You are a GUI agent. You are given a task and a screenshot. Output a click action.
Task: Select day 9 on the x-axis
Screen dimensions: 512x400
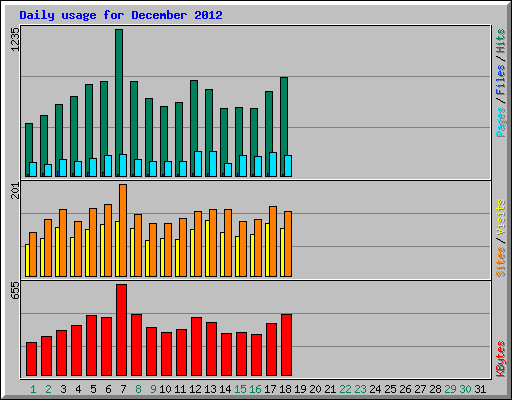[153, 389]
